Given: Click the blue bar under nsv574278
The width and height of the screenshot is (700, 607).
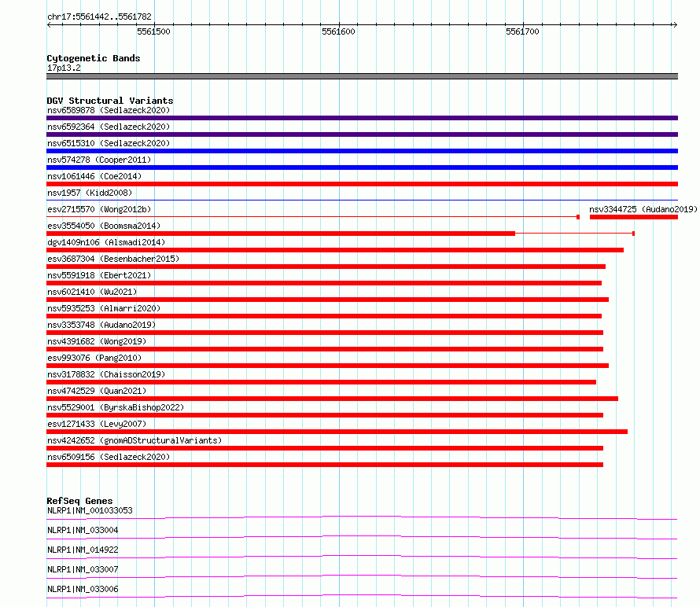Looking at the screenshot, I should point(362,167).
